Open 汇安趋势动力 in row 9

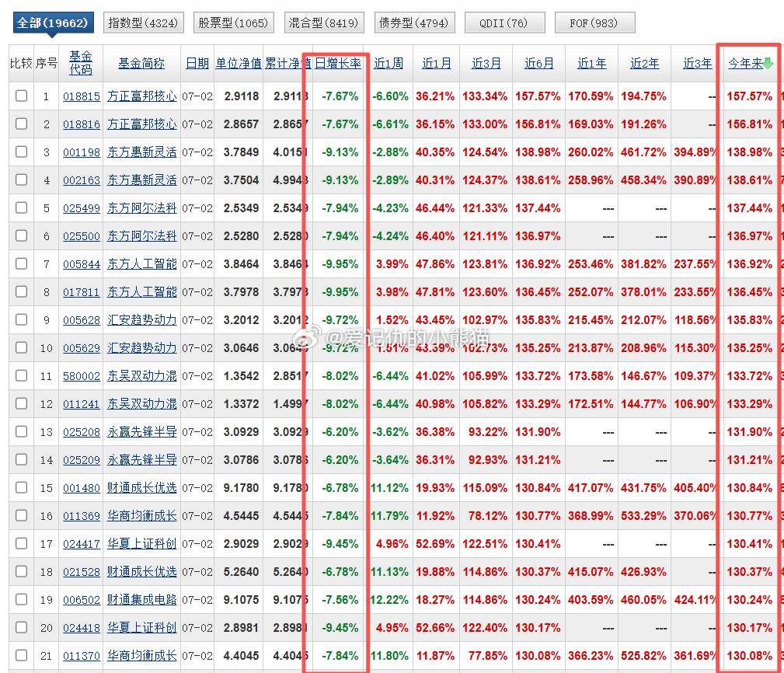coord(142,320)
